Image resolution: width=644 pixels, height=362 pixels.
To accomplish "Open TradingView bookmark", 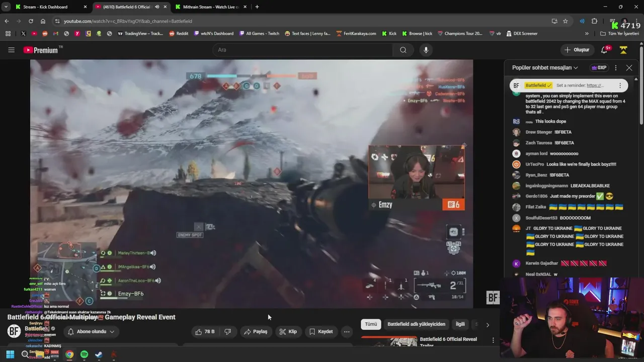I will (x=140, y=34).
